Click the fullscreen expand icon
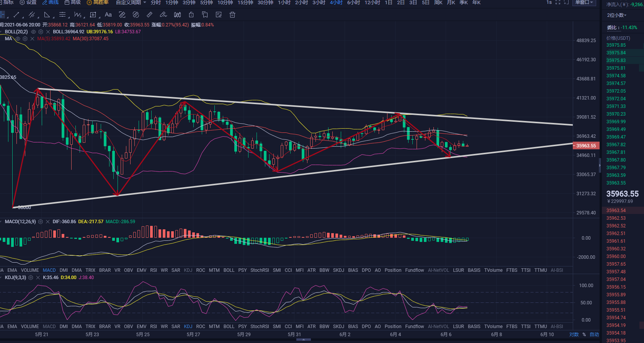This screenshot has height=343, width=644. point(557,2)
